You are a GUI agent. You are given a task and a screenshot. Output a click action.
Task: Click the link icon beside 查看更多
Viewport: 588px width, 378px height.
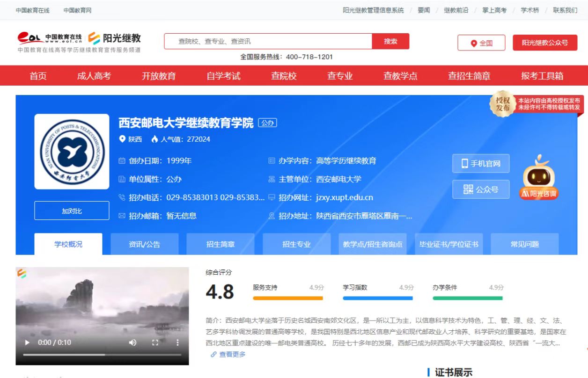tap(214, 355)
